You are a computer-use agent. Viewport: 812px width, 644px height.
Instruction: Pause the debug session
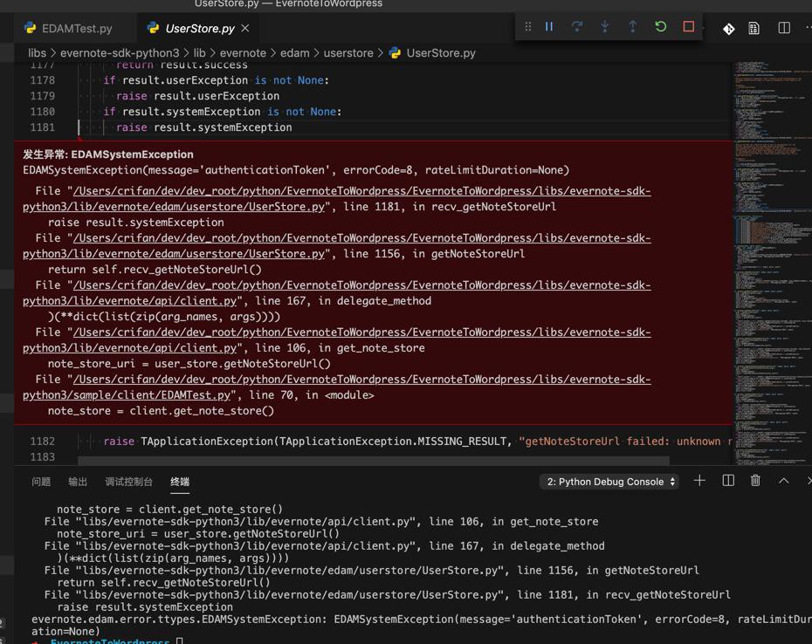pyautogui.click(x=549, y=26)
